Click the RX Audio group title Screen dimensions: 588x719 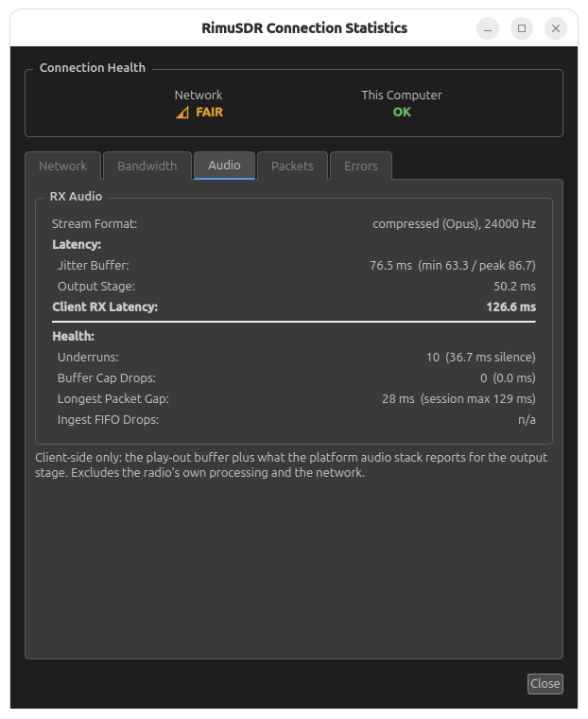click(x=76, y=196)
